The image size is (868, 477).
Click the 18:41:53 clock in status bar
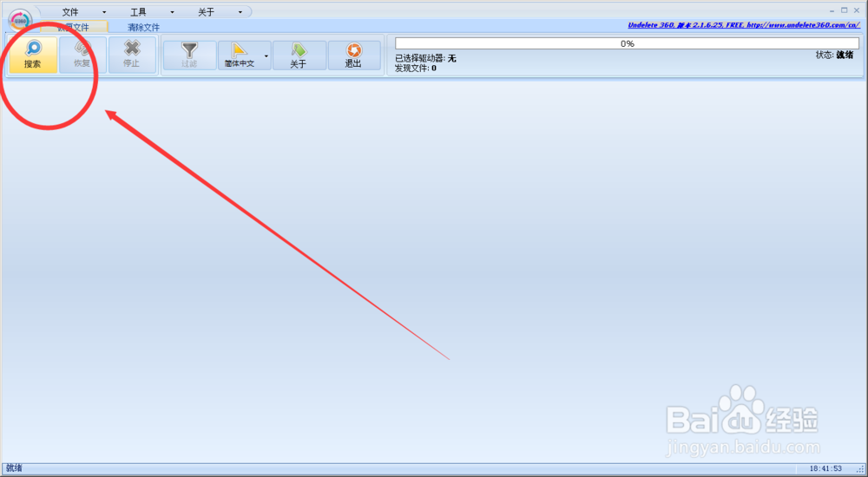[x=825, y=468]
